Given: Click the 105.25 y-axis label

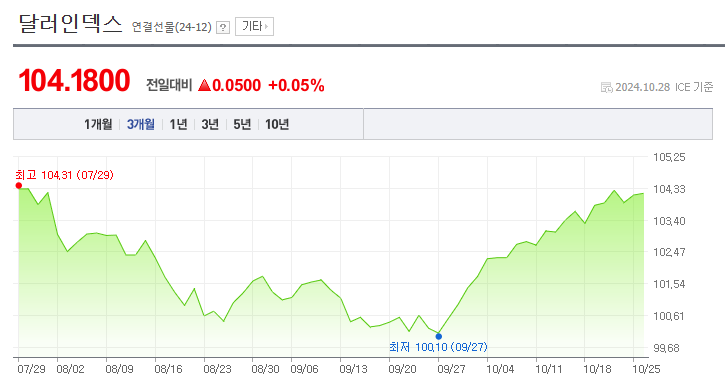Looking at the screenshot, I should point(669,157).
